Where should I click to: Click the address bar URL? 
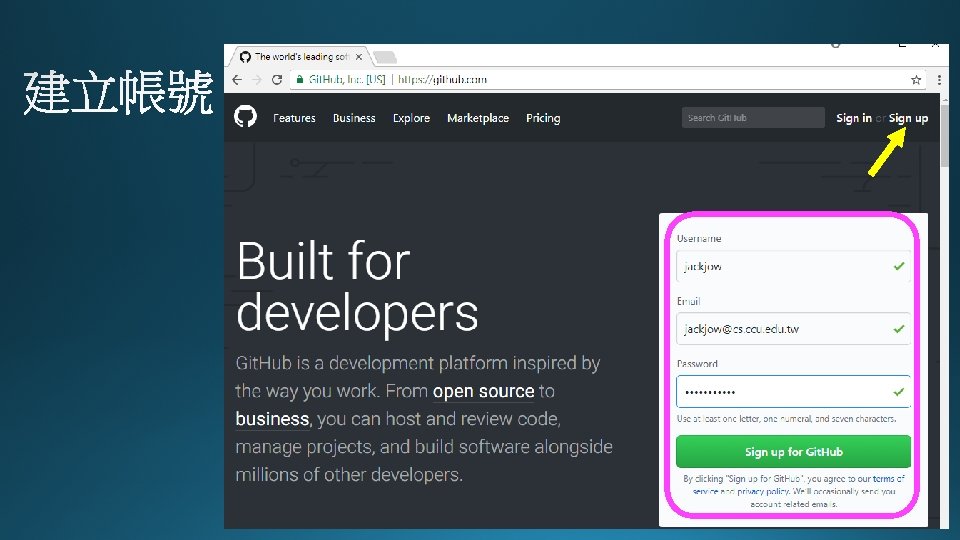(442, 80)
